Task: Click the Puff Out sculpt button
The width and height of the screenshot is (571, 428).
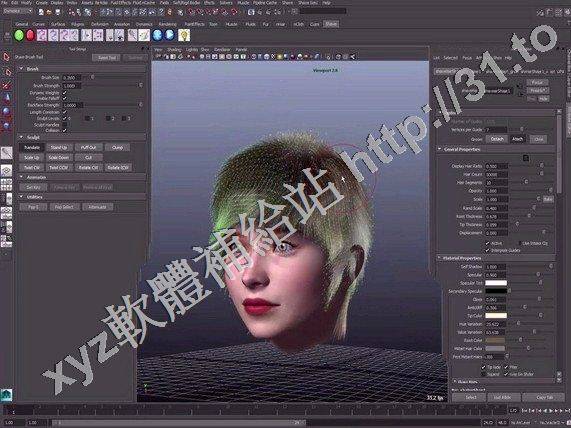Action: click(88, 148)
